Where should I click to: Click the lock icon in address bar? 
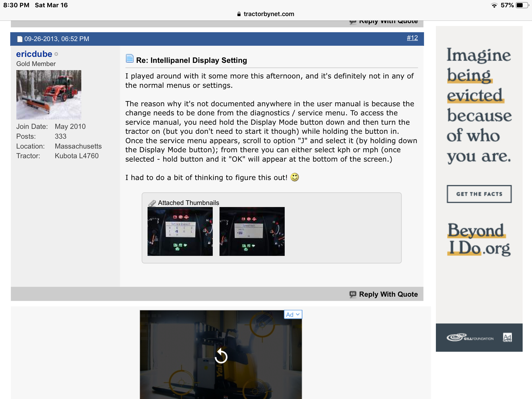(239, 14)
